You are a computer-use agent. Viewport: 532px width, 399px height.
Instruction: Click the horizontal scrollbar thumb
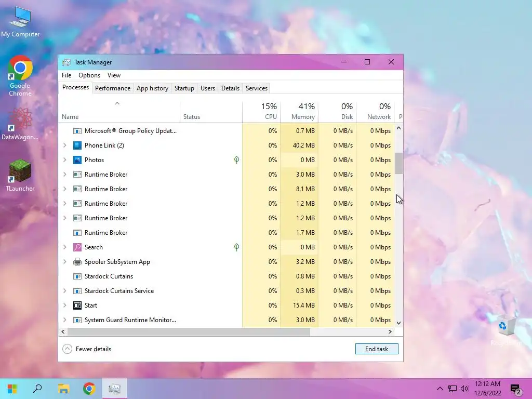(x=189, y=332)
